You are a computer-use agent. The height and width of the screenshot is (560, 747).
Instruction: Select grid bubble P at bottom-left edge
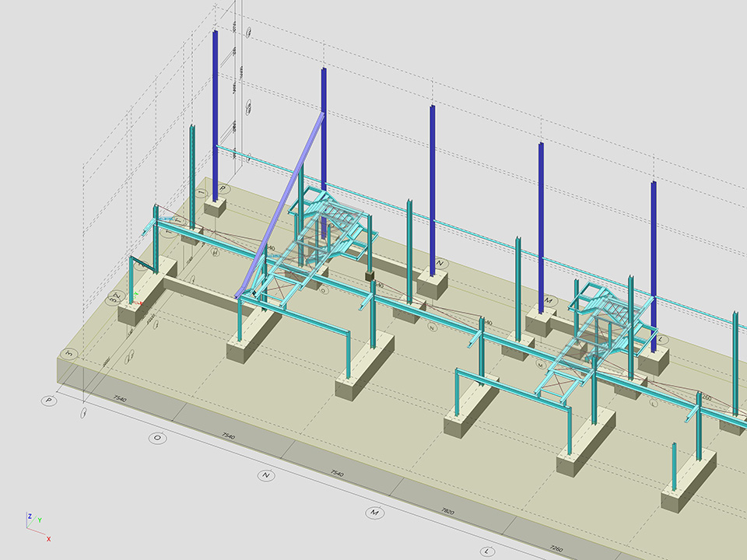point(49,401)
